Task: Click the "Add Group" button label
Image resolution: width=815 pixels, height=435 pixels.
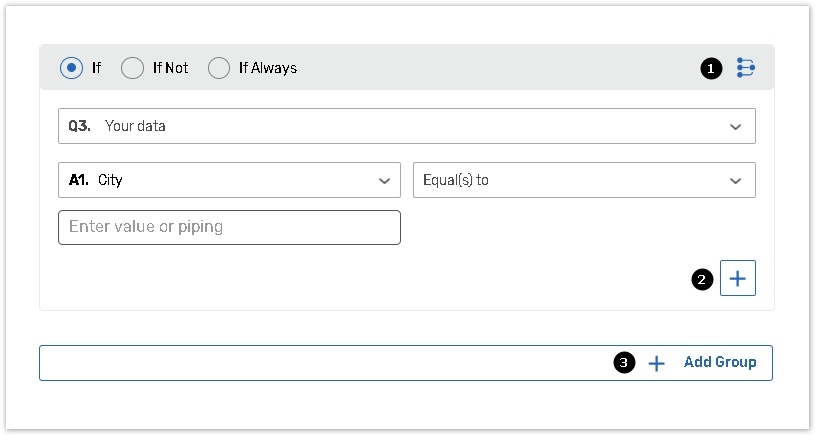Action: pos(720,362)
